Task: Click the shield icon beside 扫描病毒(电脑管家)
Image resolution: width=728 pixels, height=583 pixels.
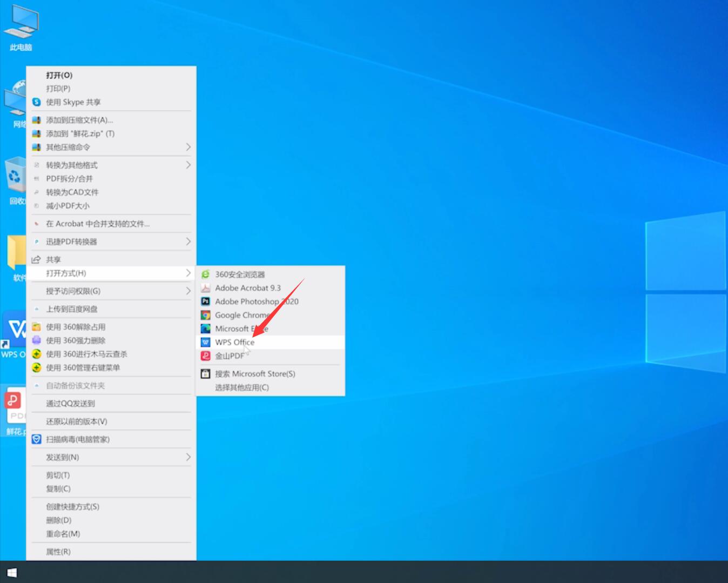Action: (36, 439)
